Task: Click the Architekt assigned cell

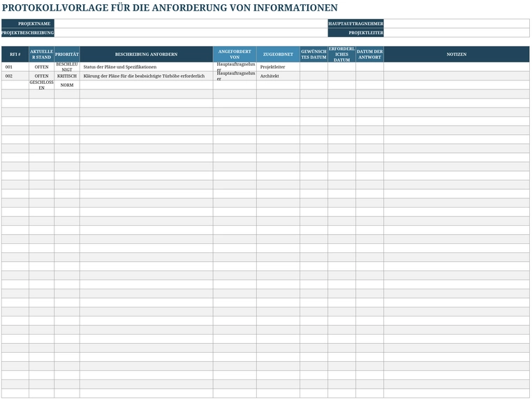Action: click(x=278, y=76)
